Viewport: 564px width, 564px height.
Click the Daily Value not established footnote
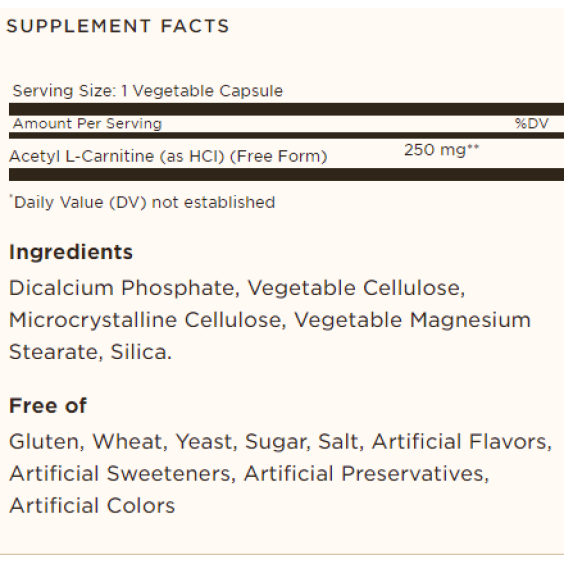click(x=142, y=202)
